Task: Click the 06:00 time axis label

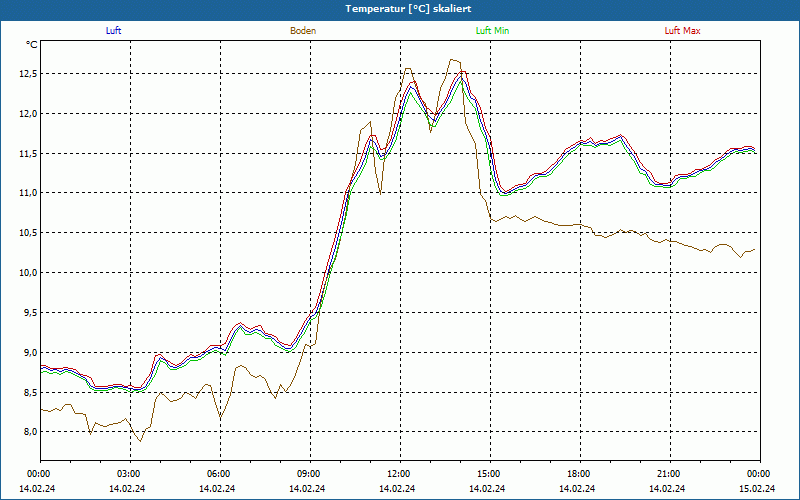Action: click(218, 474)
